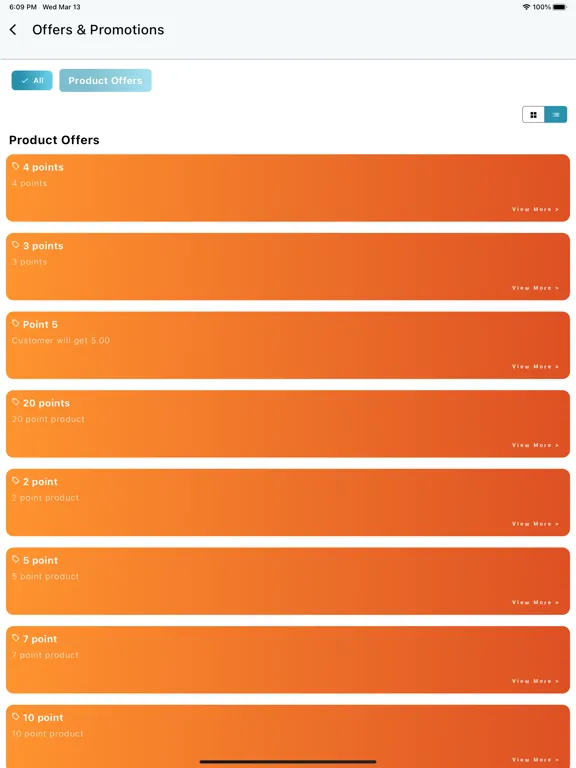
Task: Click the tag icon beside 5 point
Action: [x=16, y=559]
